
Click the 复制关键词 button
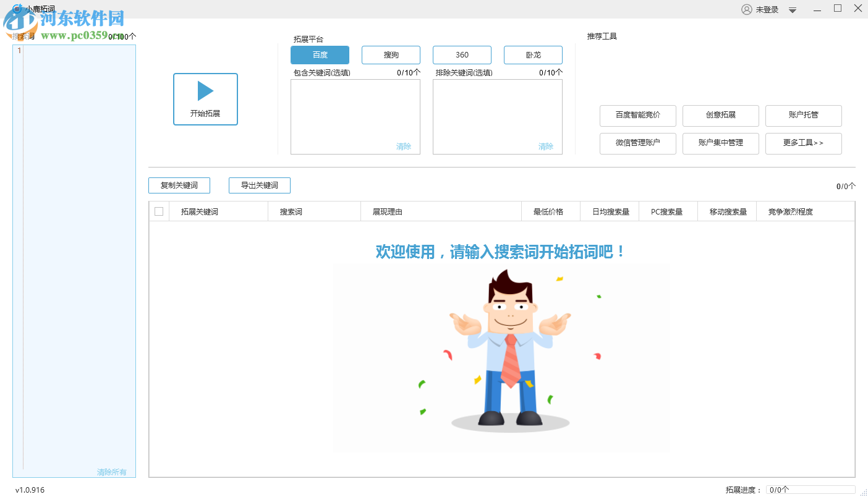point(179,185)
